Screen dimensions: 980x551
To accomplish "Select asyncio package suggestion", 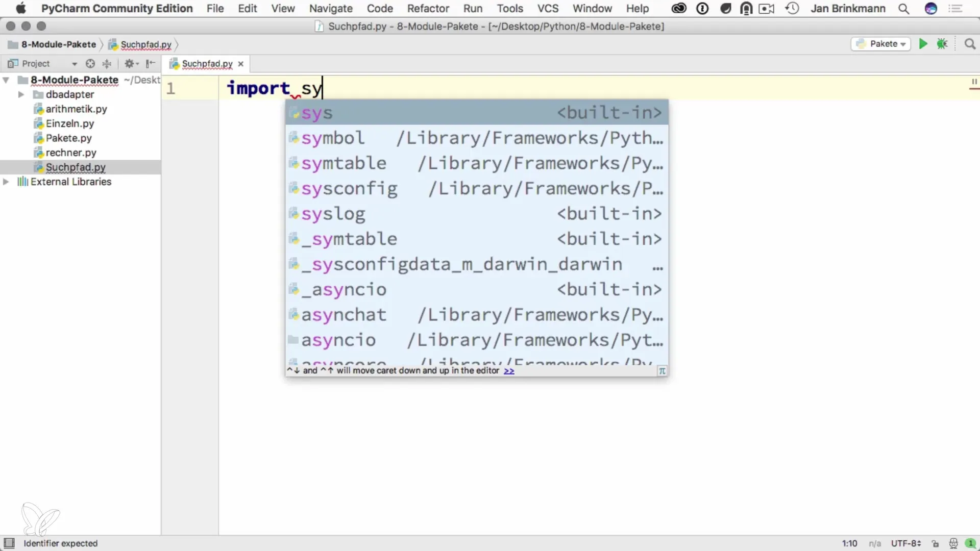I will click(x=477, y=340).
